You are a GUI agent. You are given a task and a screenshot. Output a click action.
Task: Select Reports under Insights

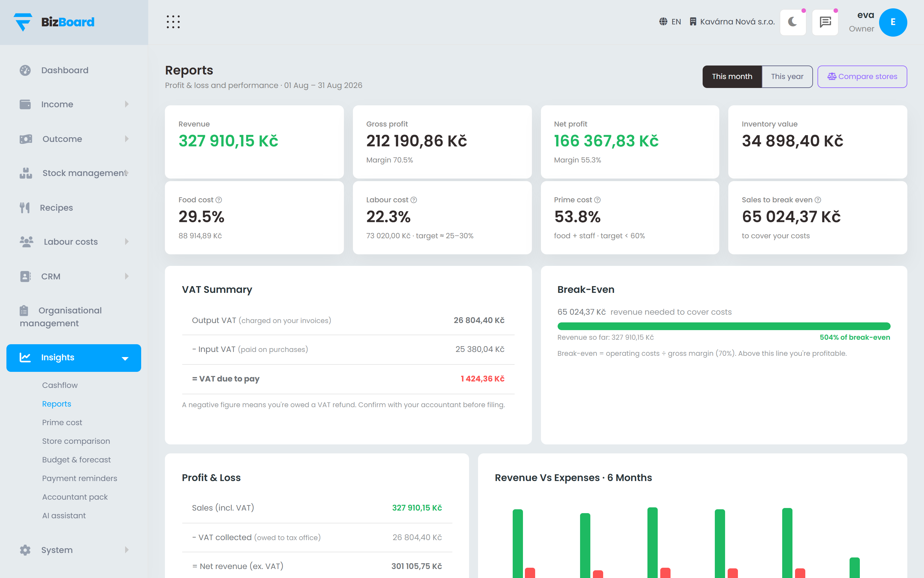pyautogui.click(x=56, y=404)
